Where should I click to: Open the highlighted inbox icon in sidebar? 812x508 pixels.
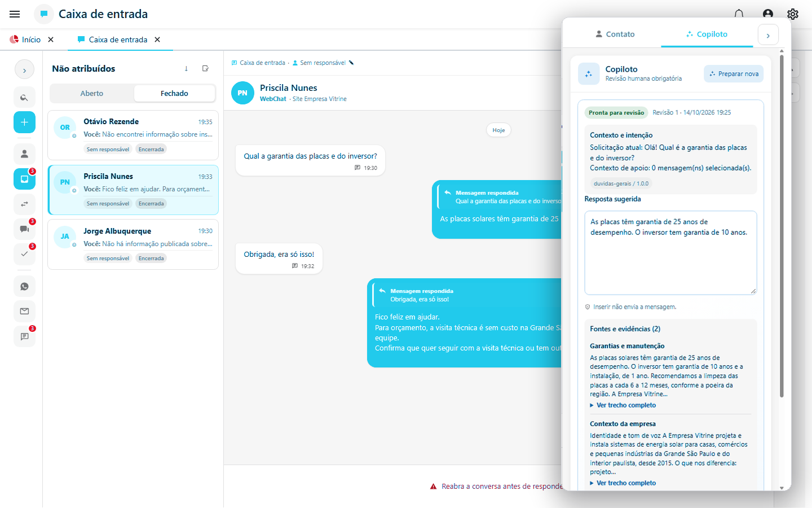point(24,179)
